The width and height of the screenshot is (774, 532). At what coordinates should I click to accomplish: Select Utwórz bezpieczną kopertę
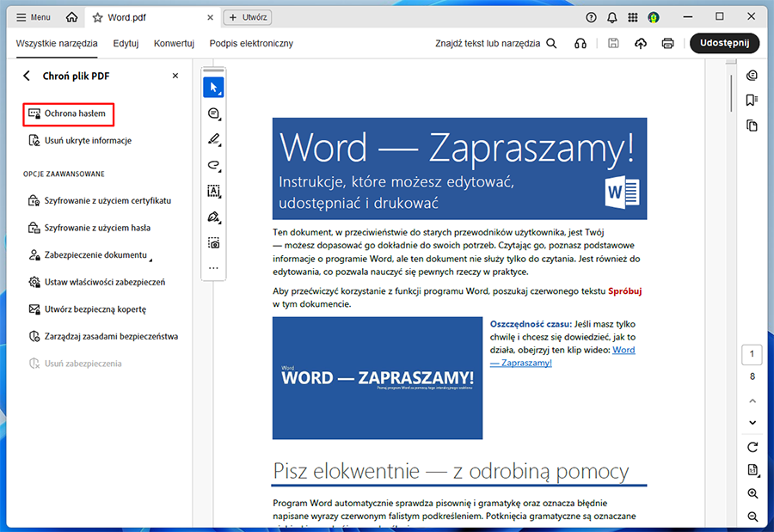[88, 309]
